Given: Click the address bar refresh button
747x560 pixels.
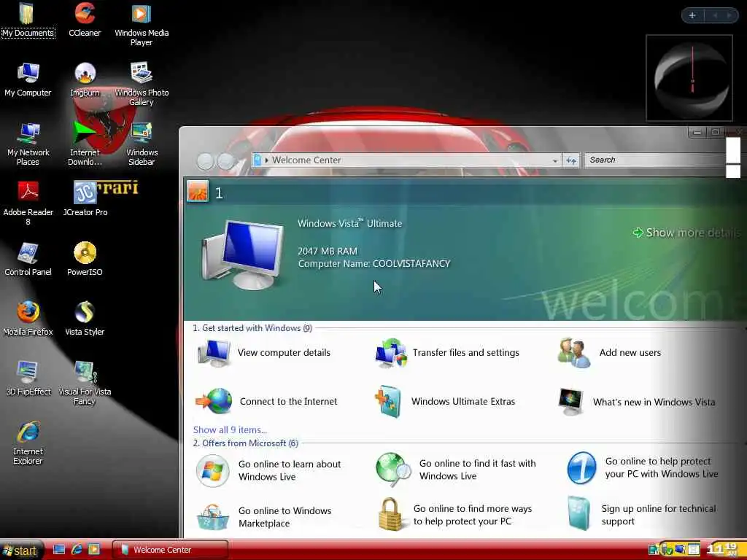Looking at the screenshot, I should (x=570, y=160).
